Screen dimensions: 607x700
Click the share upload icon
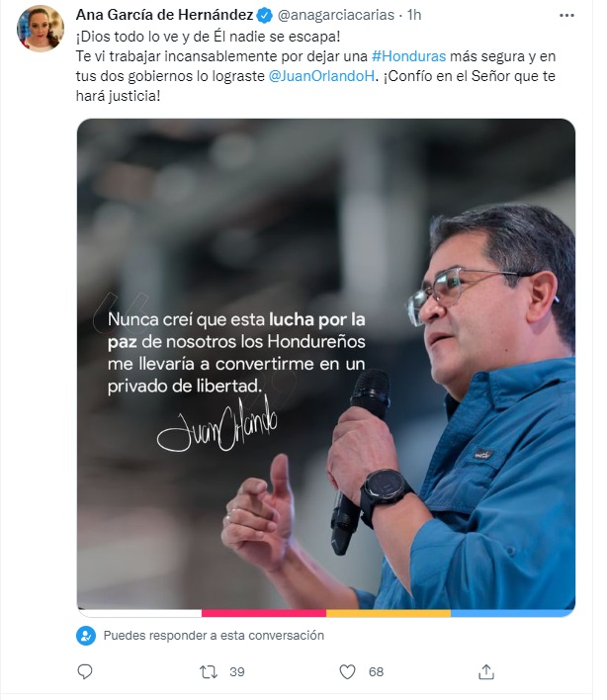(486, 671)
